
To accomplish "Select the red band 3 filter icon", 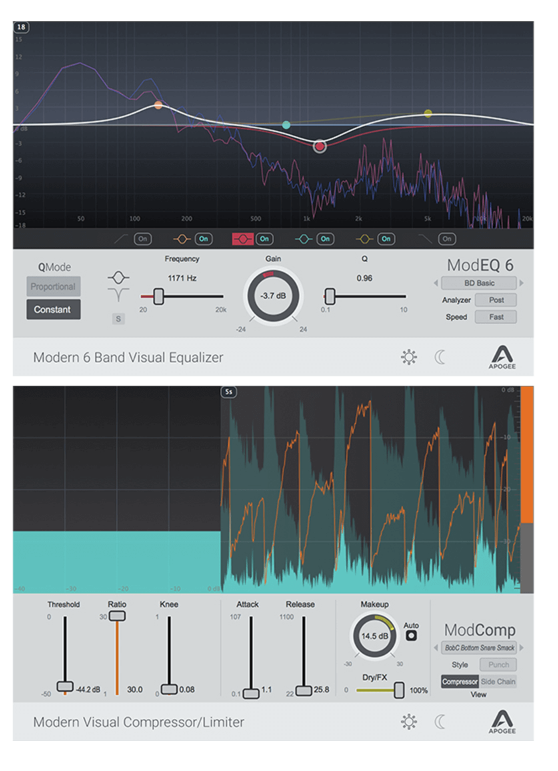I will (x=243, y=239).
